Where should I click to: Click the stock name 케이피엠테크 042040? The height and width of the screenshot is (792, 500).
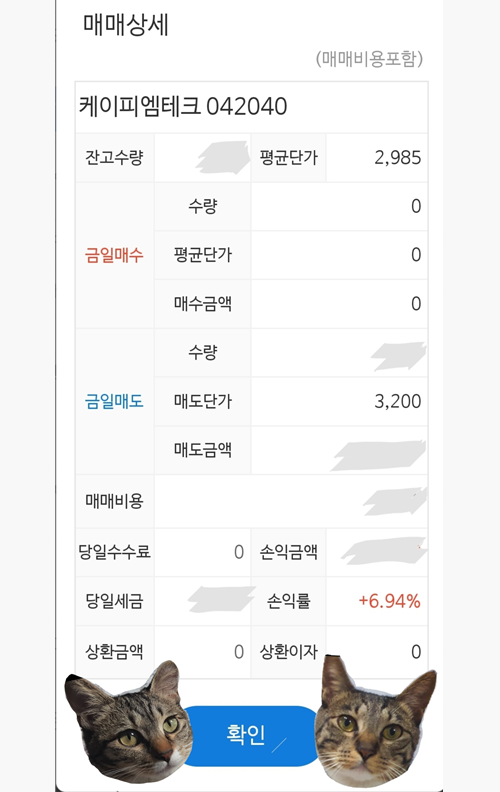(x=183, y=107)
